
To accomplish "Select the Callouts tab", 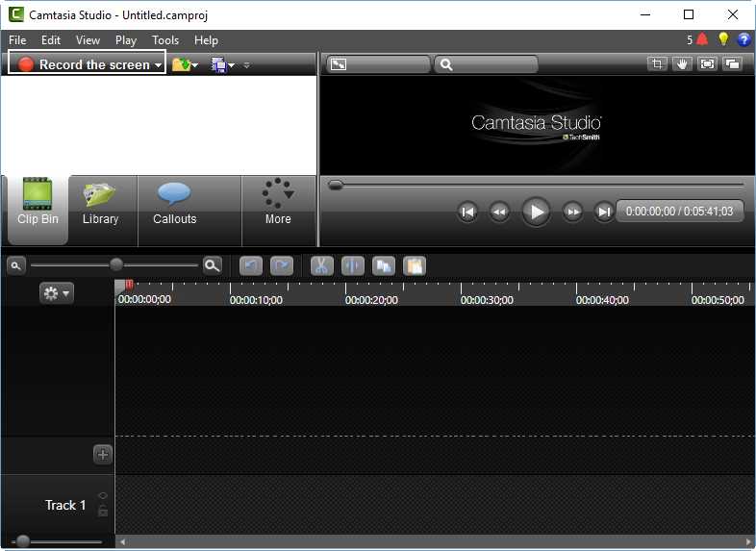I will 174,211.
